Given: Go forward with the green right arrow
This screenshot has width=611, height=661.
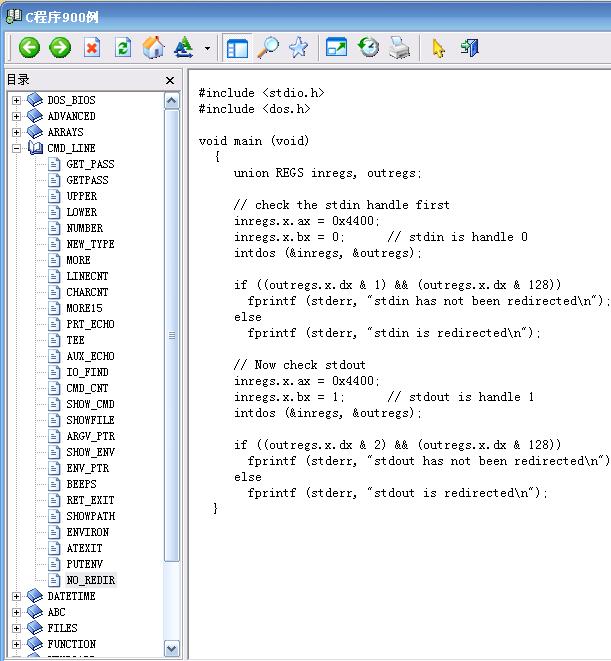Looking at the screenshot, I should pyautogui.click(x=60, y=48).
